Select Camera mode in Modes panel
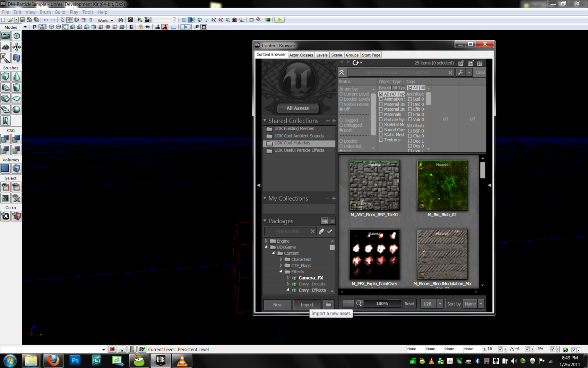 [6, 36]
